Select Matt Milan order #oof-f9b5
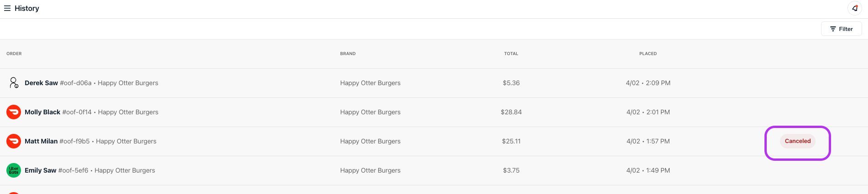Viewport: 868px width, 194px height. pos(90,141)
